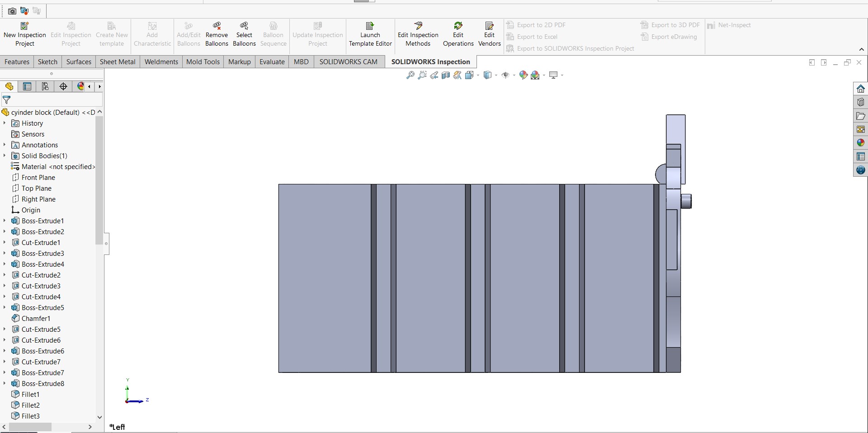The height and width of the screenshot is (433, 868).
Task: Click tree vertical scrollbar down arrow
Action: 99,417
